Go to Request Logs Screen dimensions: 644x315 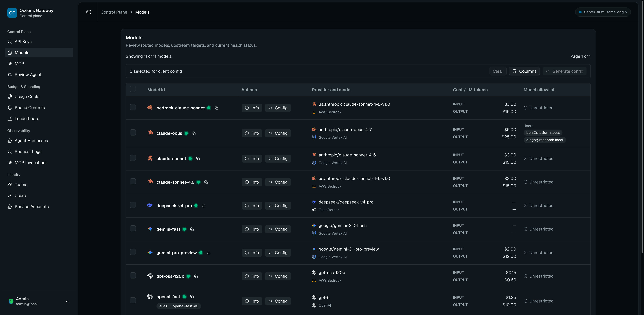click(x=39, y=152)
